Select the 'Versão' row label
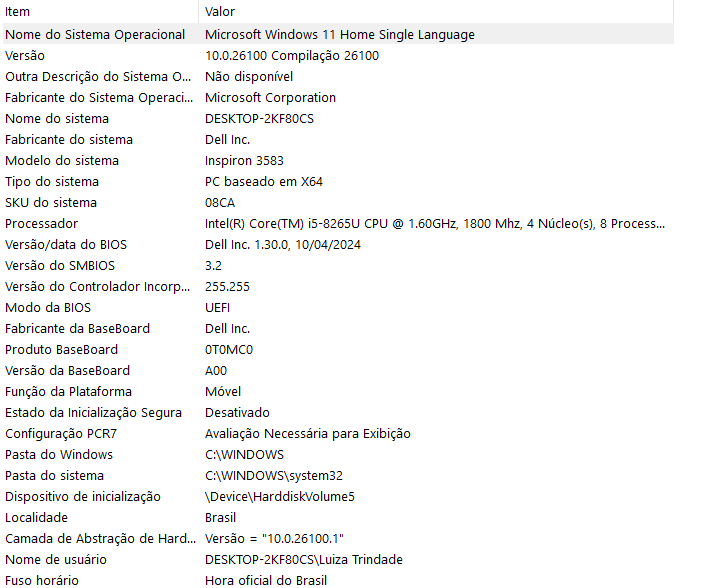 point(25,56)
